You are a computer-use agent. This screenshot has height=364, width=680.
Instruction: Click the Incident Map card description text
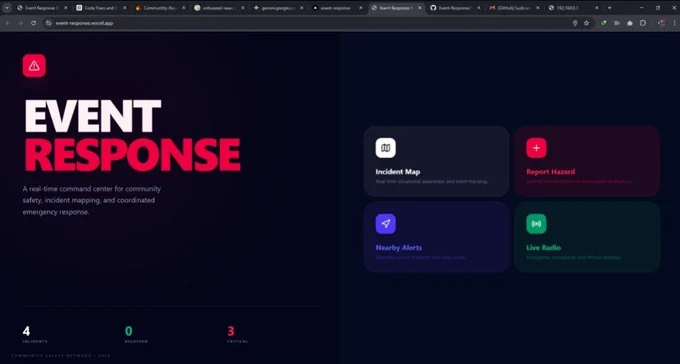coord(432,181)
